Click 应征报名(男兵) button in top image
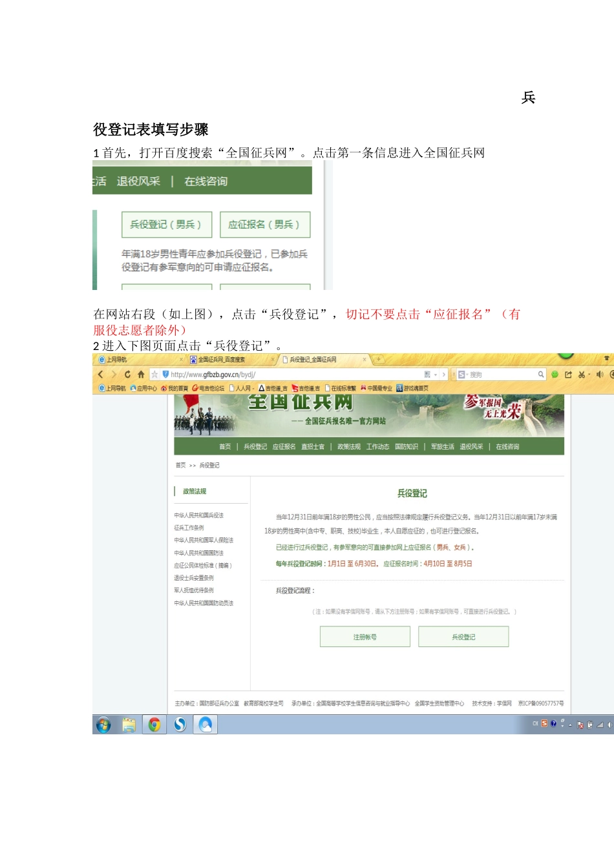Image resolution: width=614 pixels, height=868 pixels. tap(264, 225)
